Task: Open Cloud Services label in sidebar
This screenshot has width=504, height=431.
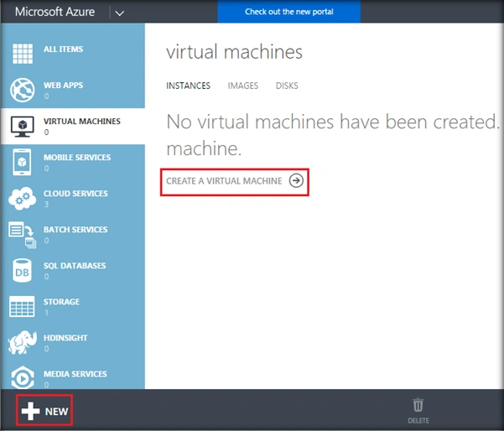Action: (x=75, y=194)
